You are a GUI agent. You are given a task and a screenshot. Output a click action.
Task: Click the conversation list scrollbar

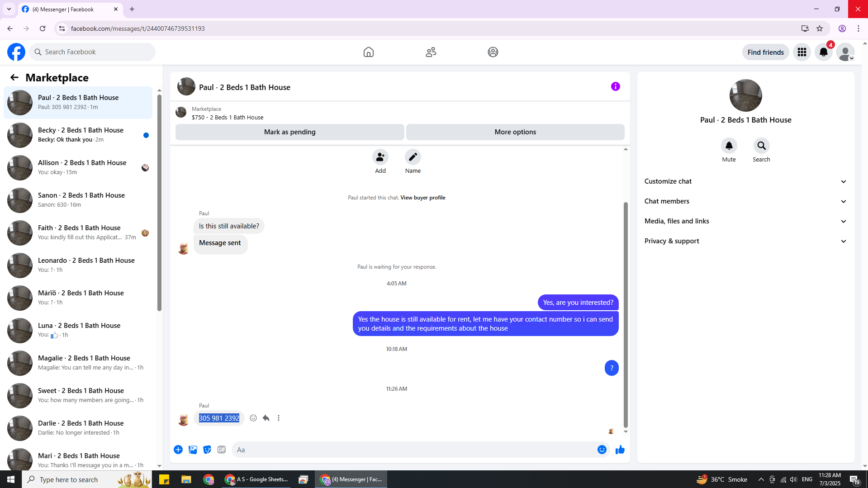click(159, 203)
